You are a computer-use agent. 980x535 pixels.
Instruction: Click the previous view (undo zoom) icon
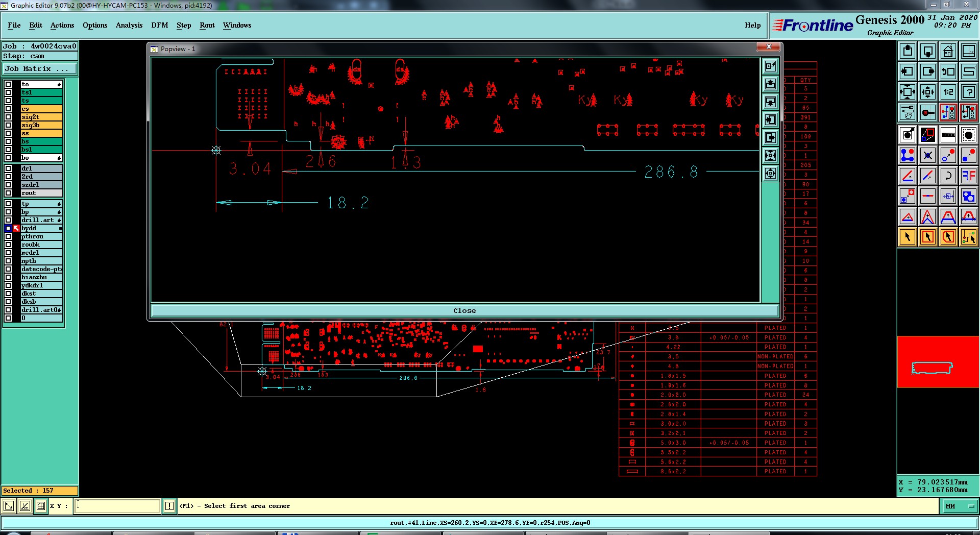tap(948, 71)
